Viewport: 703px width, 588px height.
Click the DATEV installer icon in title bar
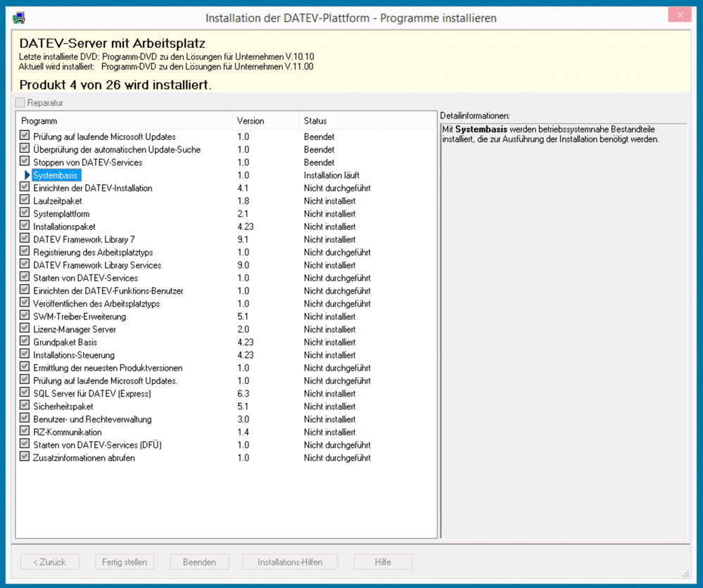pos(19,18)
